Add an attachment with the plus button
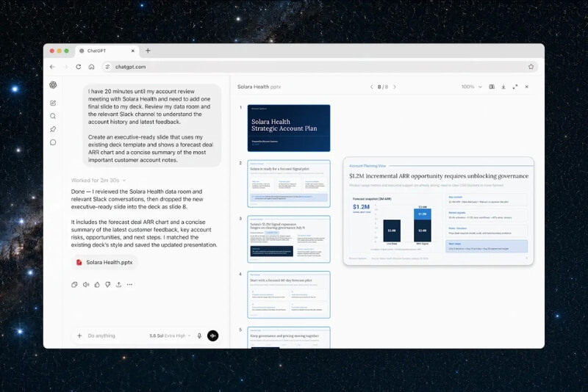588x392 pixels. tap(79, 335)
